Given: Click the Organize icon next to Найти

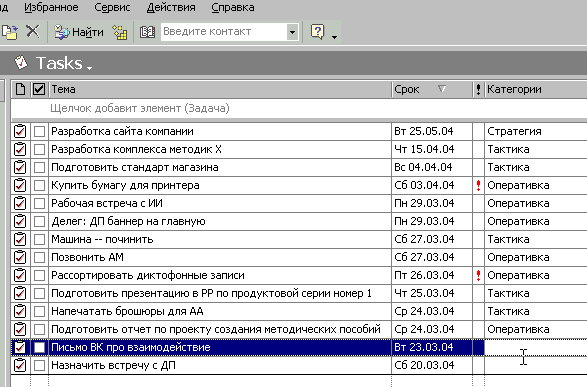Looking at the screenshot, I should [120, 32].
